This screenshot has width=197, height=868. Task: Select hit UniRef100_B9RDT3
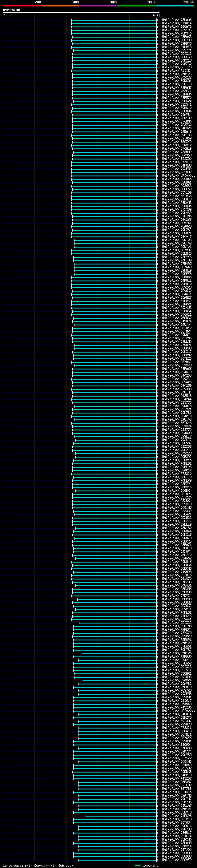(176, 43)
